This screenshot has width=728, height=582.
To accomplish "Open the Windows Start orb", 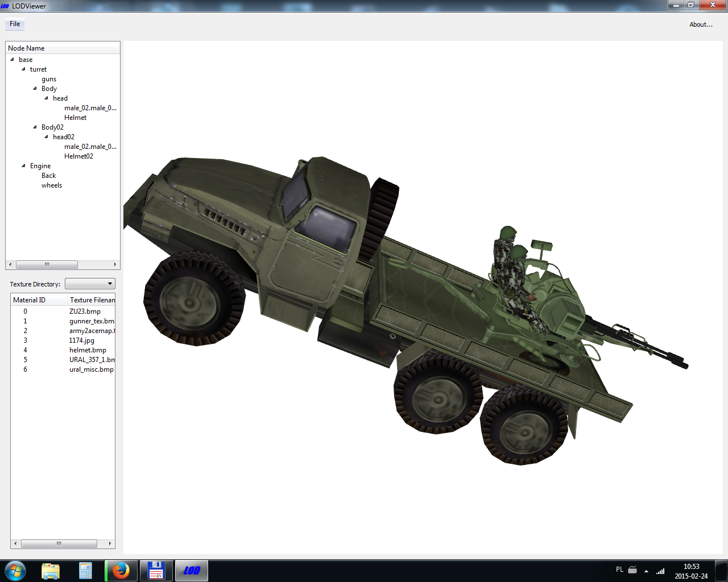I will pos(15,571).
